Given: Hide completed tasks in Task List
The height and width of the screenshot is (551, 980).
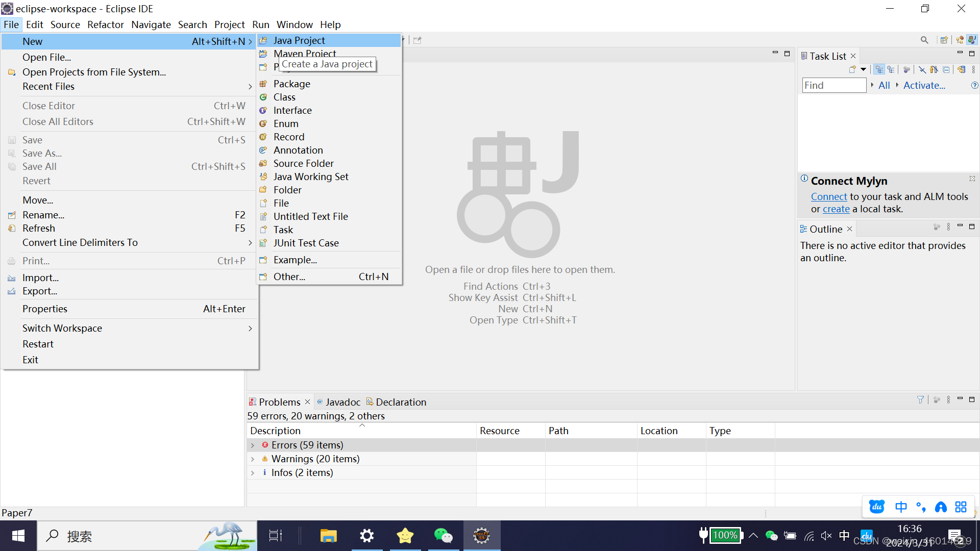Looking at the screenshot, I should tap(922, 69).
